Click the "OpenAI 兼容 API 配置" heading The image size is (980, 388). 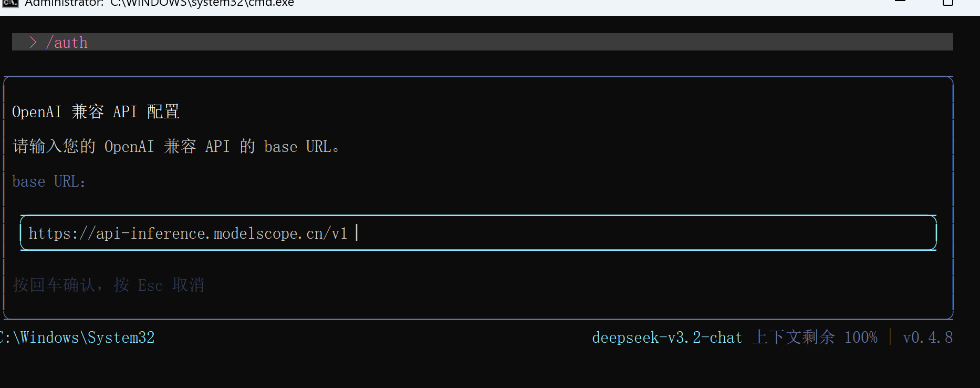click(x=96, y=111)
